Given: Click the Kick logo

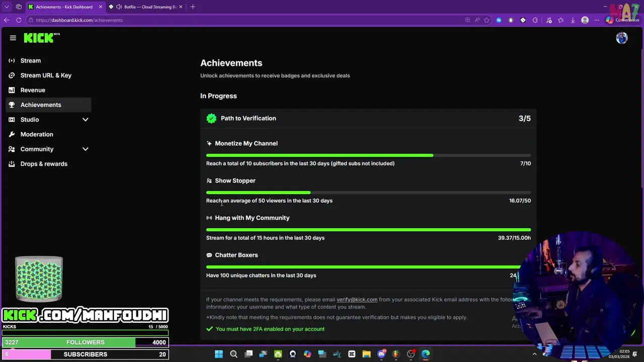Looking at the screenshot, I should tap(42, 38).
